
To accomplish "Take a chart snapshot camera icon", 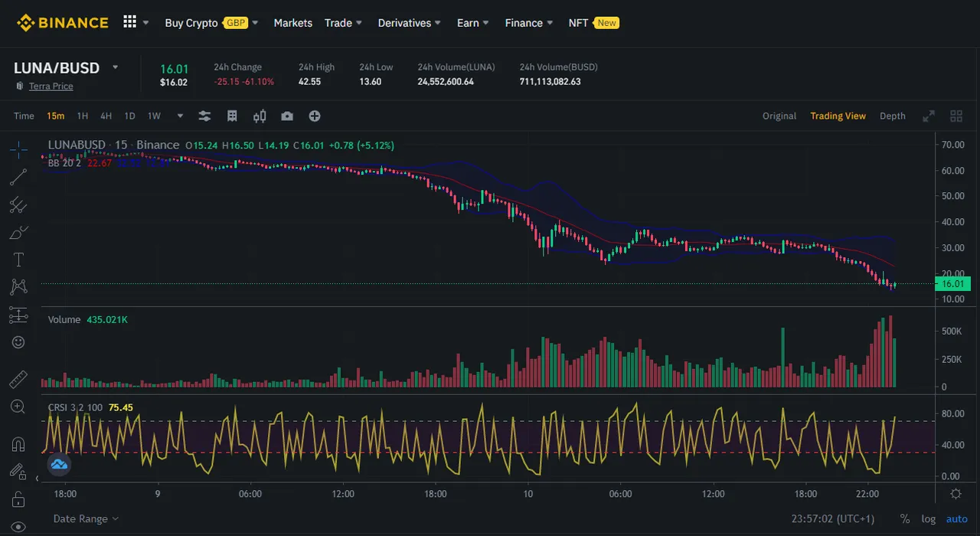I will (287, 116).
